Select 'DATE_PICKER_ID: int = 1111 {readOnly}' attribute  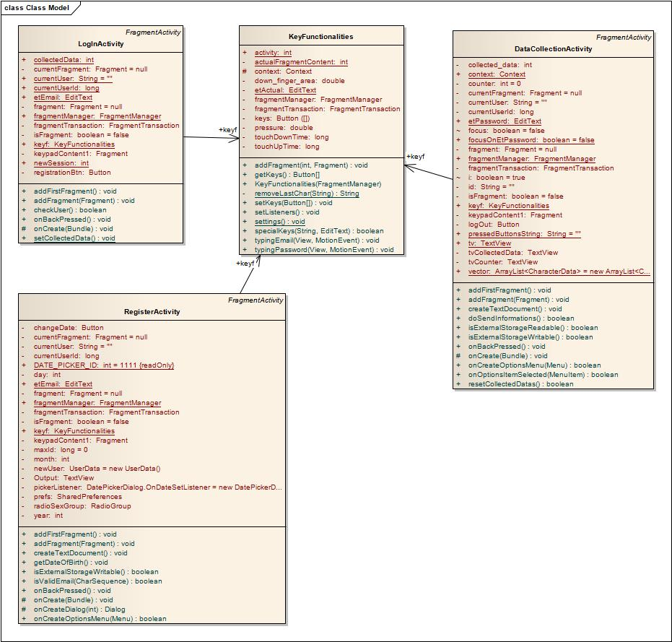tap(104, 366)
